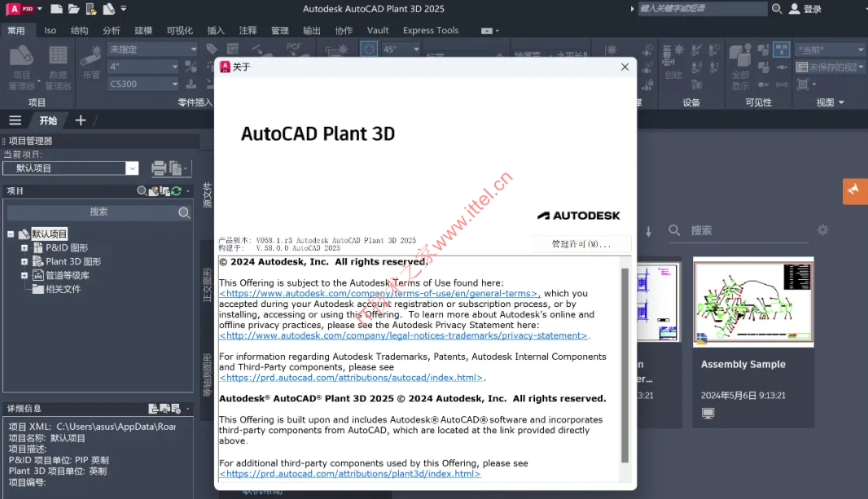Click the 源文件 vertical side tab
Image resolution: width=868 pixels, height=499 pixels.
coord(208,195)
